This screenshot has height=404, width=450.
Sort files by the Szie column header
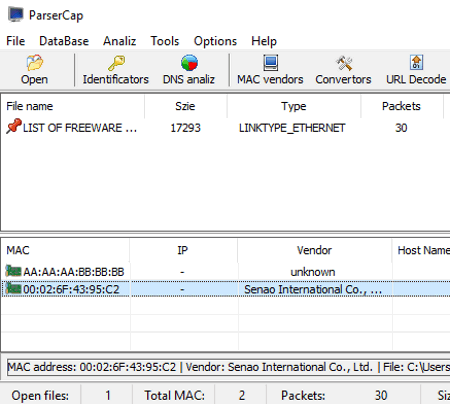point(186,106)
